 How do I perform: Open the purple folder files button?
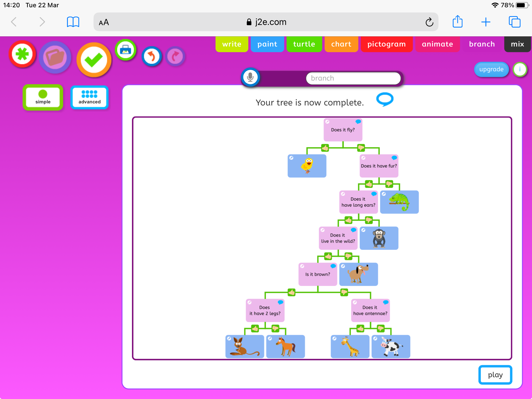pyautogui.click(x=55, y=57)
